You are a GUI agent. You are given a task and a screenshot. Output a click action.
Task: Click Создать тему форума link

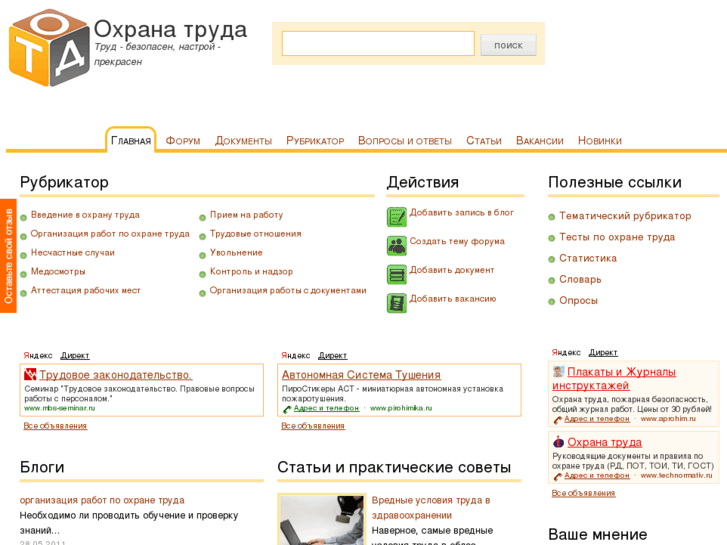tap(457, 241)
